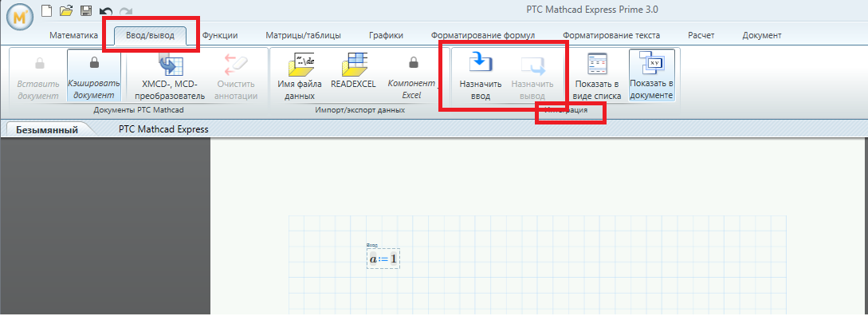Save the document with the floppy disk icon
The image size is (868, 320).
(86, 10)
